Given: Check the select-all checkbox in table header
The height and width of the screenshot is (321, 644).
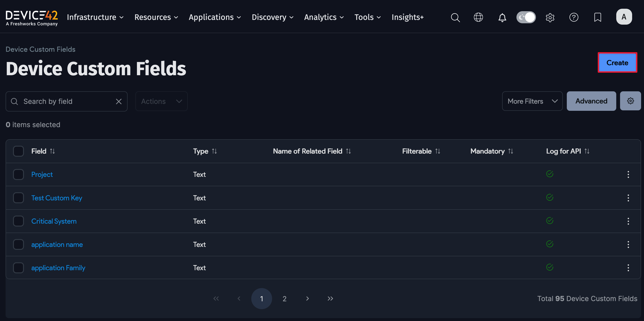Looking at the screenshot, I should click(18, 151).
